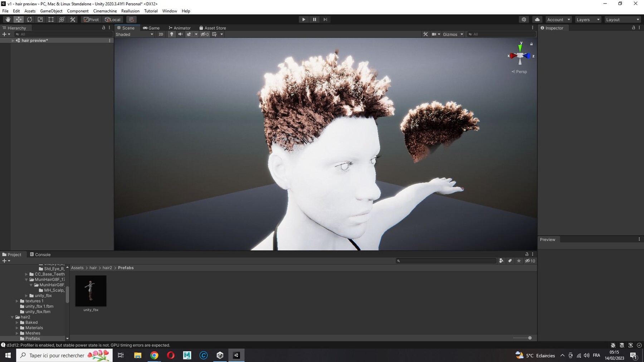Open the Reallusion menu

click(x=130, y=11)
